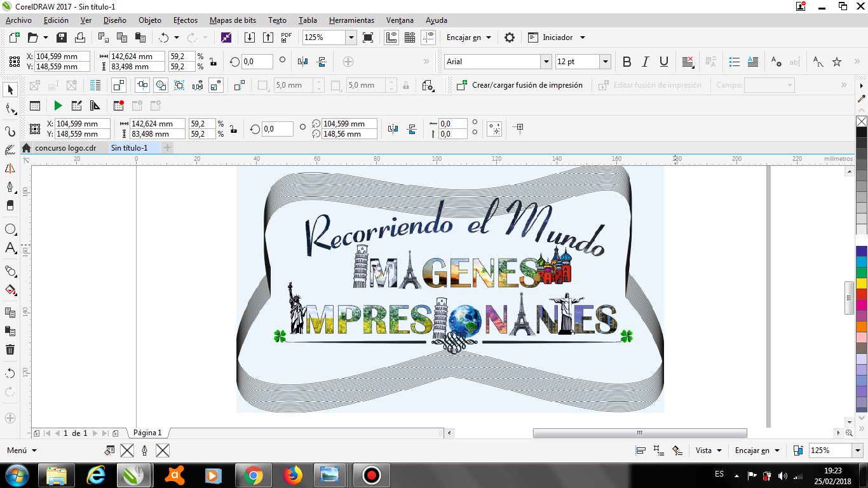This screenshot has height=488, width=868.
Task: Open Windows Start menu orb
Action: (16, 475)
